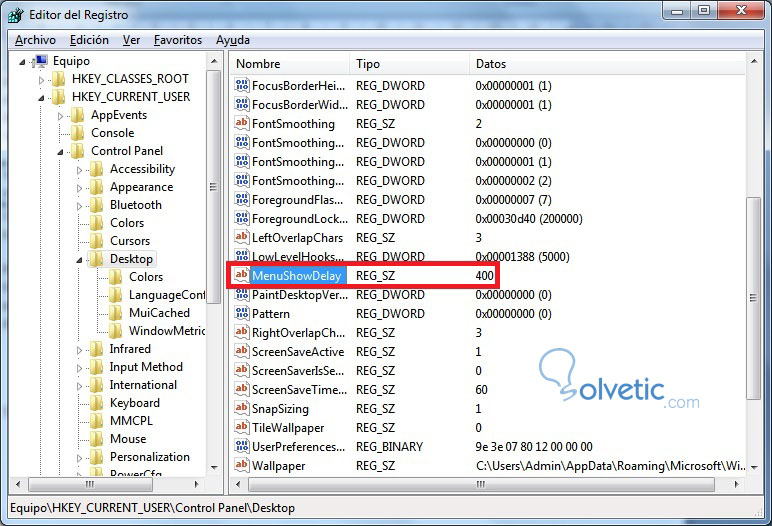The height and width of the screenshot is (526, 772).
Task: Expand the AppEvents key
Action: coord(61,116)
